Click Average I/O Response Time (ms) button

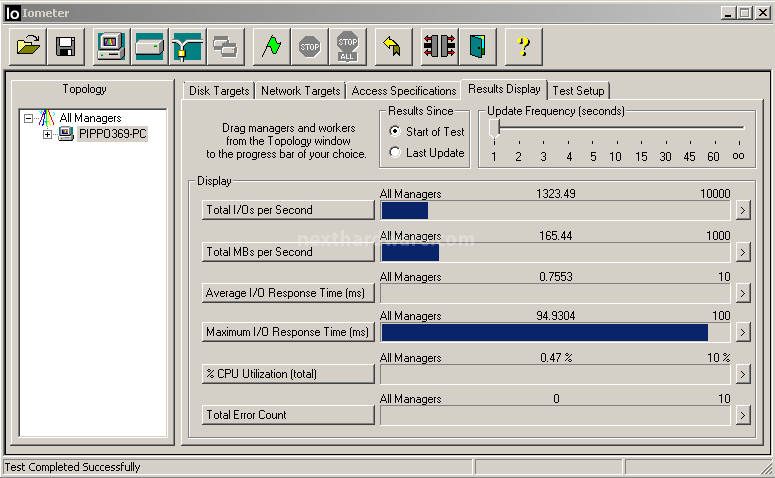pos(288,293)
